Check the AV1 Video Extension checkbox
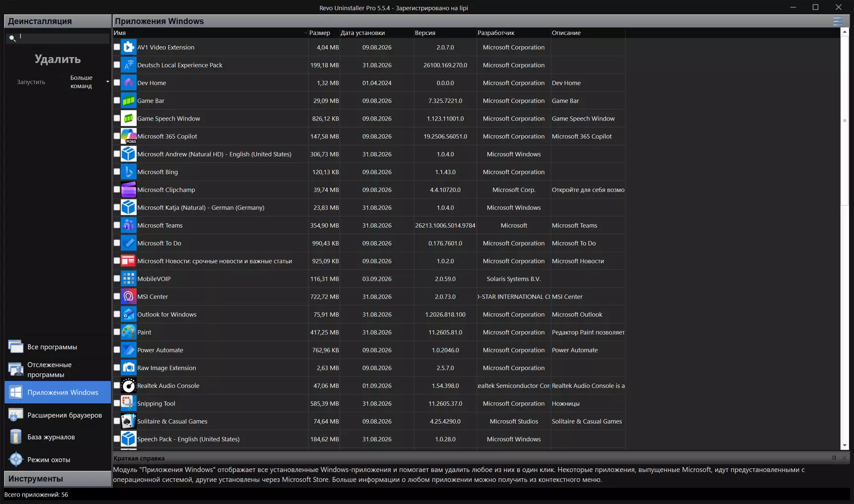The height and width of the screenshot is (504, 854). (117, 47)
